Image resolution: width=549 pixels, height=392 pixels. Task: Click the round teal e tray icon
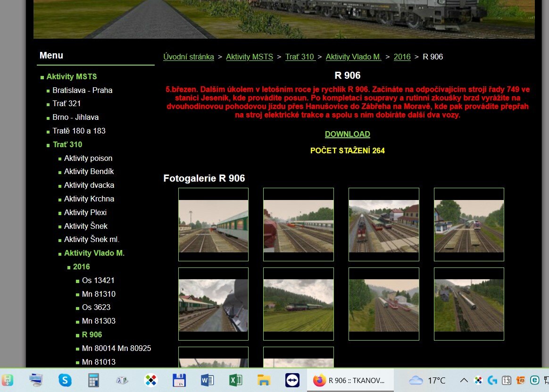click(x=535, y=380)
